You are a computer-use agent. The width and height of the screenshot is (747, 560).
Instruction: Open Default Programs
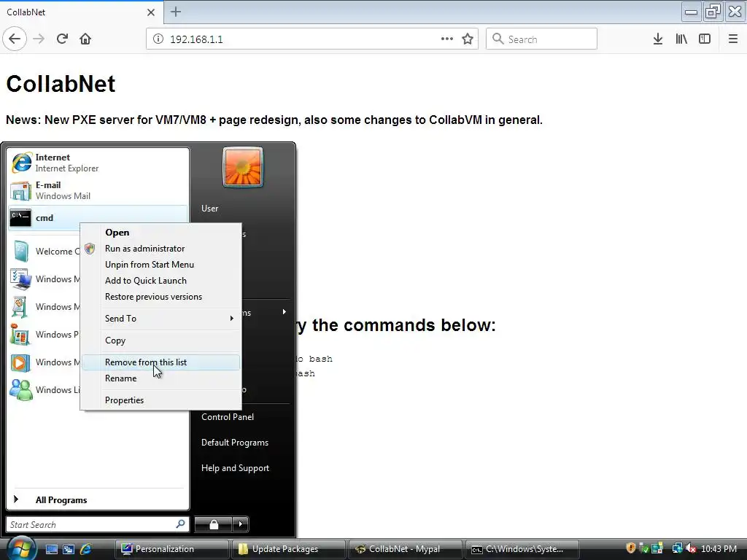click(x=235, y=443)
